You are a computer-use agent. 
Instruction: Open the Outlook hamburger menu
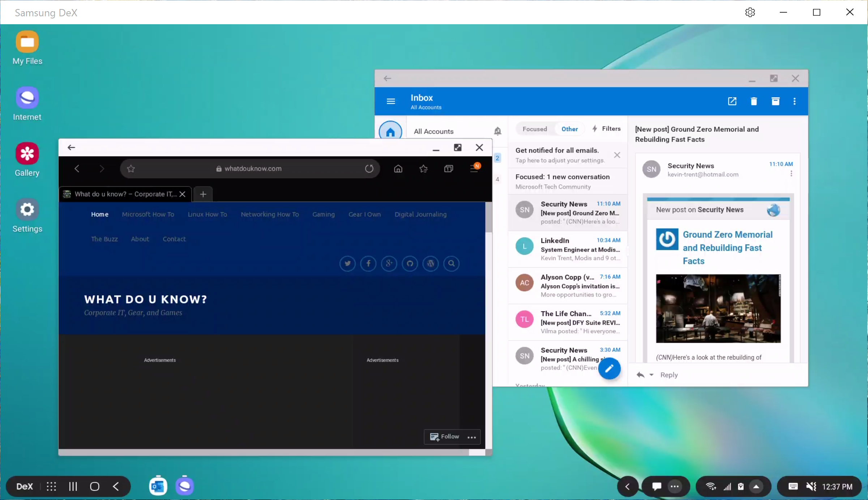click(x=391, y=101)
